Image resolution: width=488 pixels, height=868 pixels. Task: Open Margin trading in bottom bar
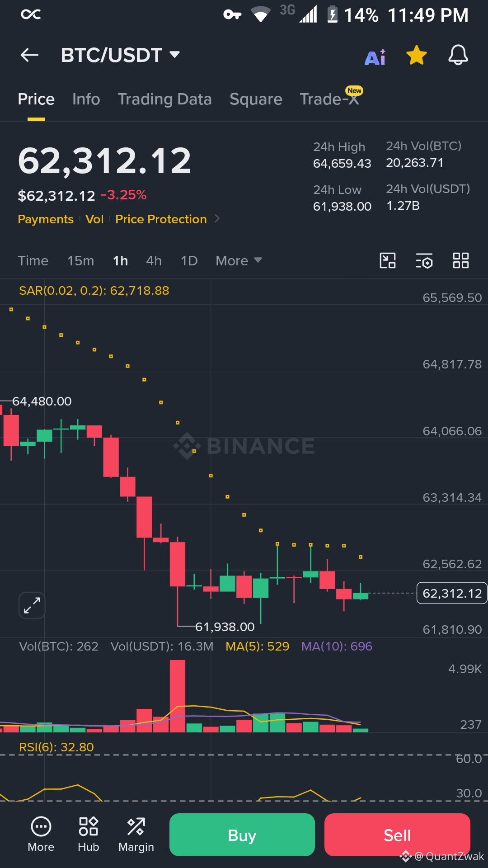pyautogui.click(x=136, y=835)
